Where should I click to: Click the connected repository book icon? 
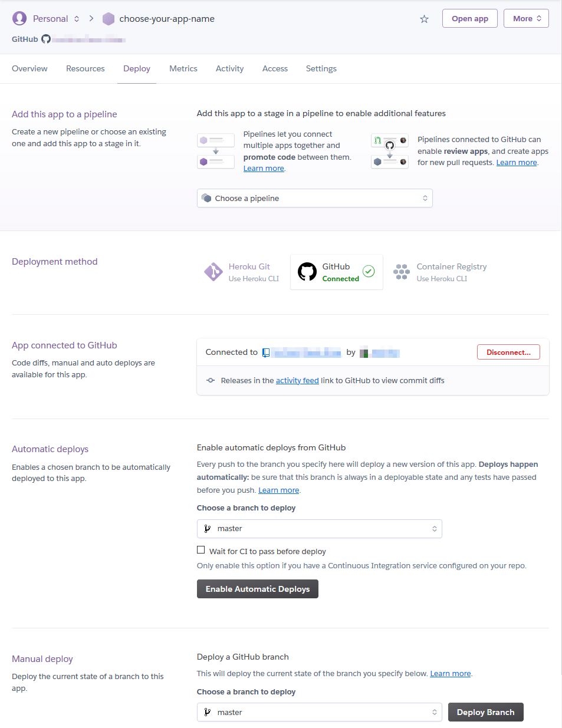[x=266, y=353]
